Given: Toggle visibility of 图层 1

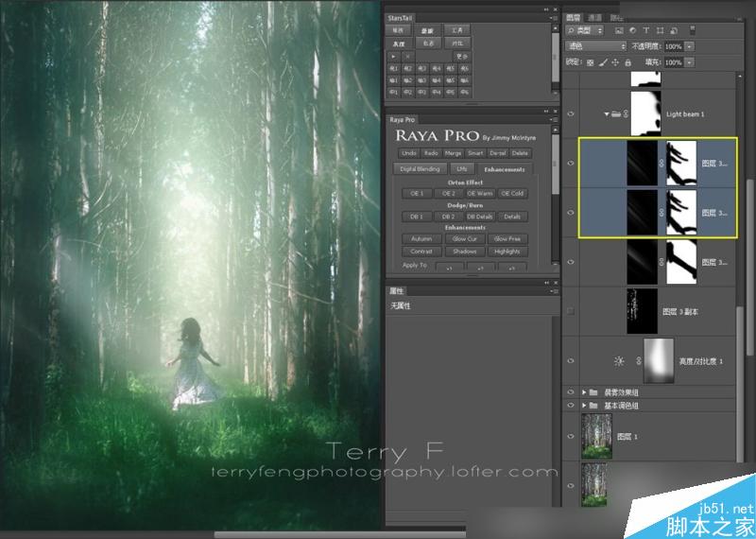Looking at the screenshot, I should pos(571,436).
